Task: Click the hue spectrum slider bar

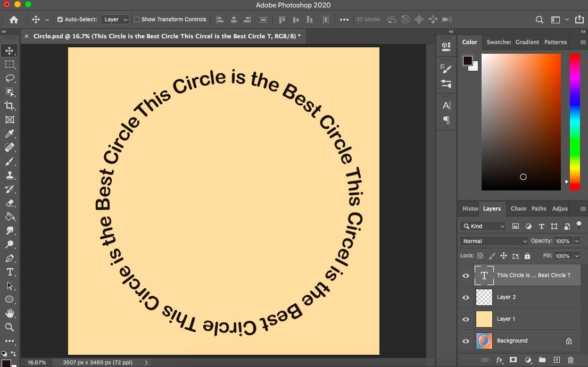Action: click(575, 122)
